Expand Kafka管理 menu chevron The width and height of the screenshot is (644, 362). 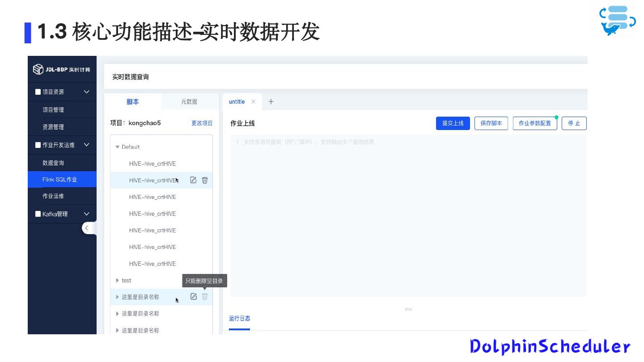87,214
